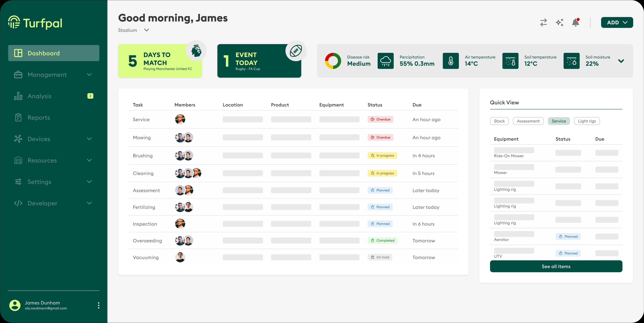Click Ride-On Mower in Quick View
The image size is (644, 323).
pos(509,156)
